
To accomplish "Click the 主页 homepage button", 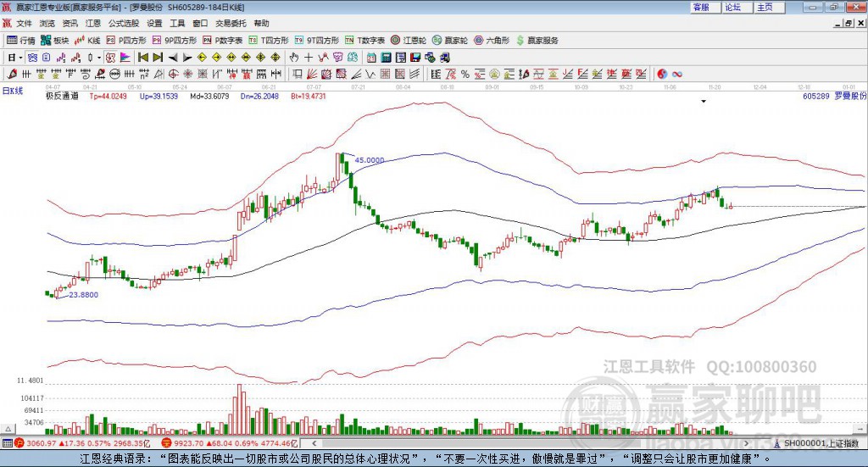I will tap(770, 7).
